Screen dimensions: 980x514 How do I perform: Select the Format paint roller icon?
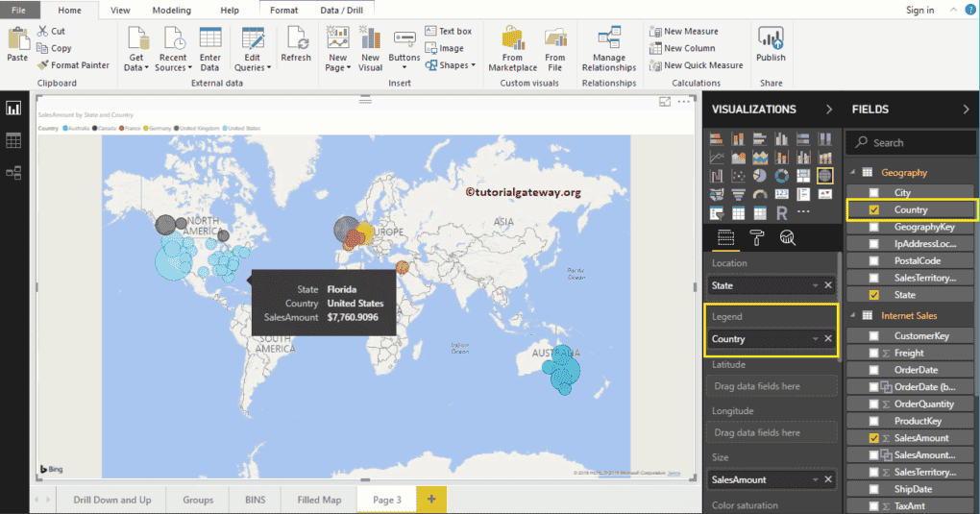point(757,238)
